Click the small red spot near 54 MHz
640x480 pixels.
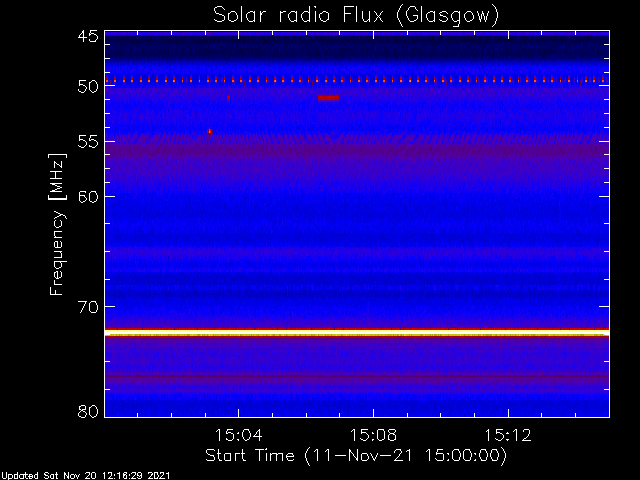[x=209, y=131]
